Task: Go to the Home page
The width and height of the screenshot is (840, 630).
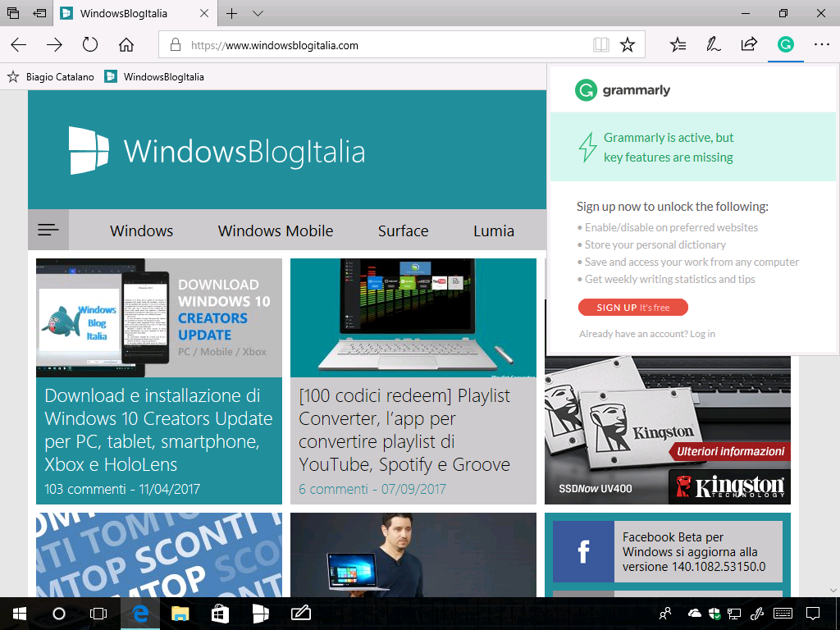Action: pos(126,44)
